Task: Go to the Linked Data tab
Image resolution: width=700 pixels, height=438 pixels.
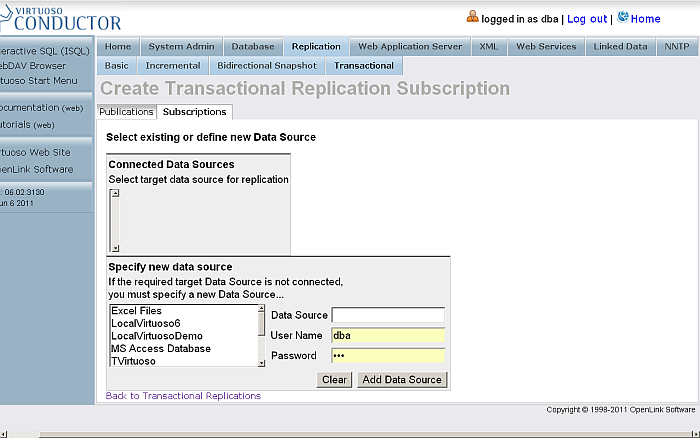Action: [x=620, y=46]
